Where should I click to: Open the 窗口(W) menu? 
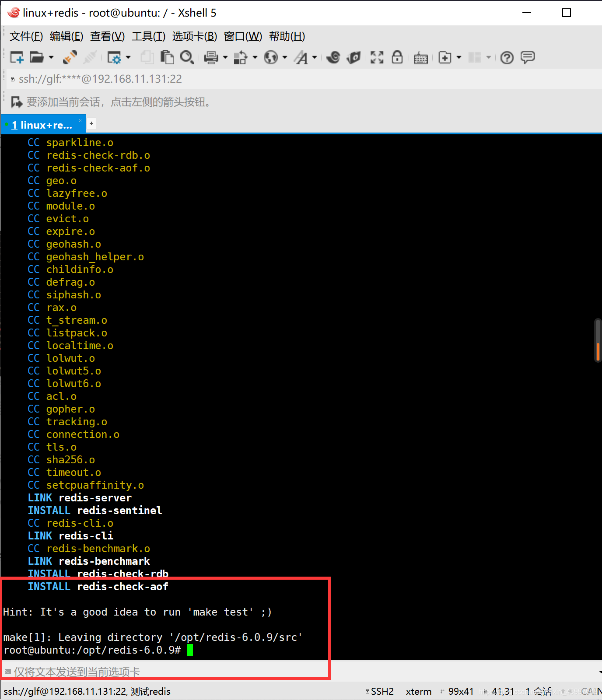tap(243, 36)
